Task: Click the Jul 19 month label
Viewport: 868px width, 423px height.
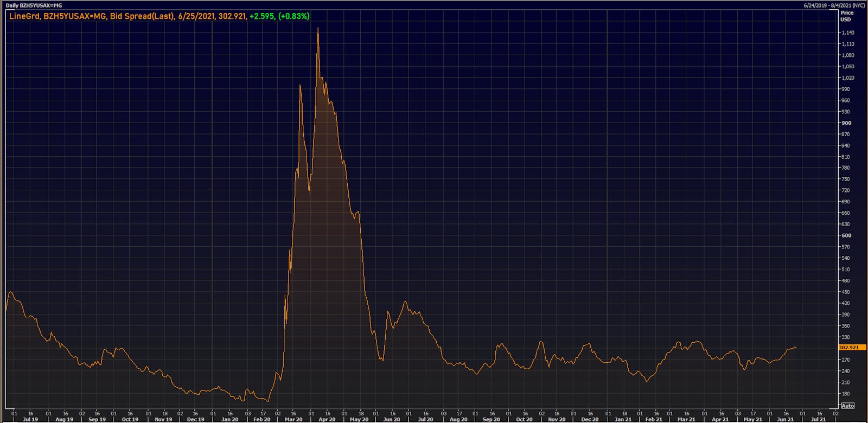Action: 30,419
